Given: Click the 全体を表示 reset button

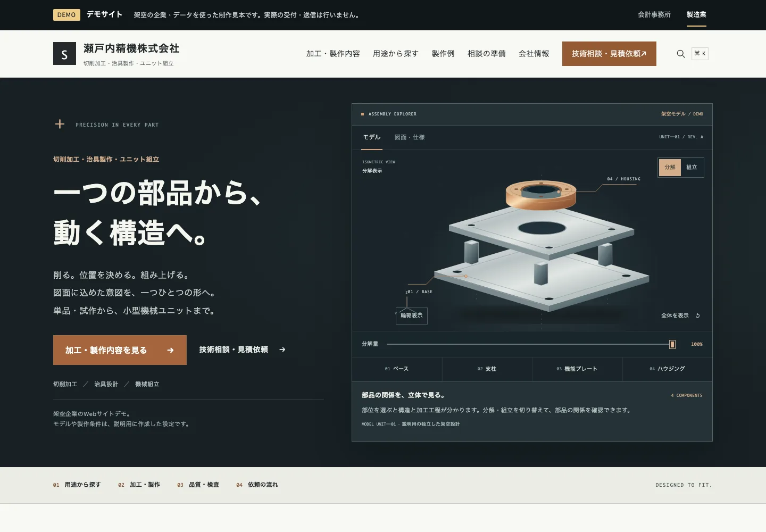Looking at the screenshot, I should (x=680, y=315).
